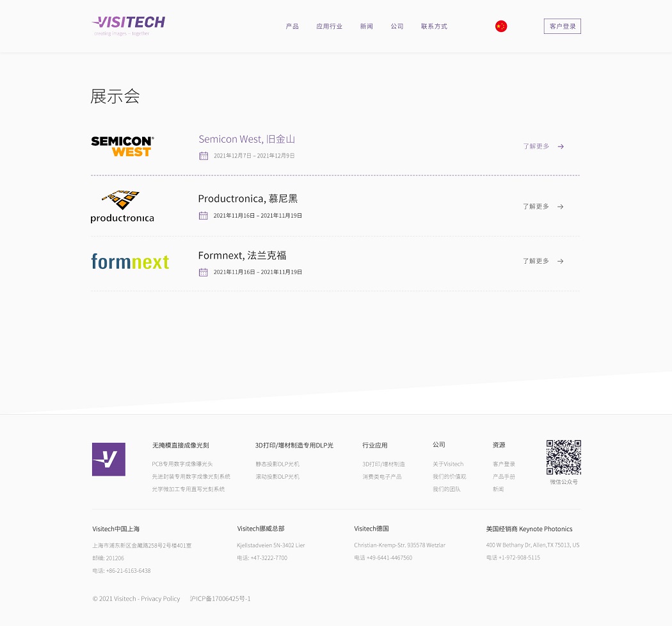Open PCB专用数字成像曝光头 footer link
The width and height of the screenshot is (672, 626).
point(182,464)
